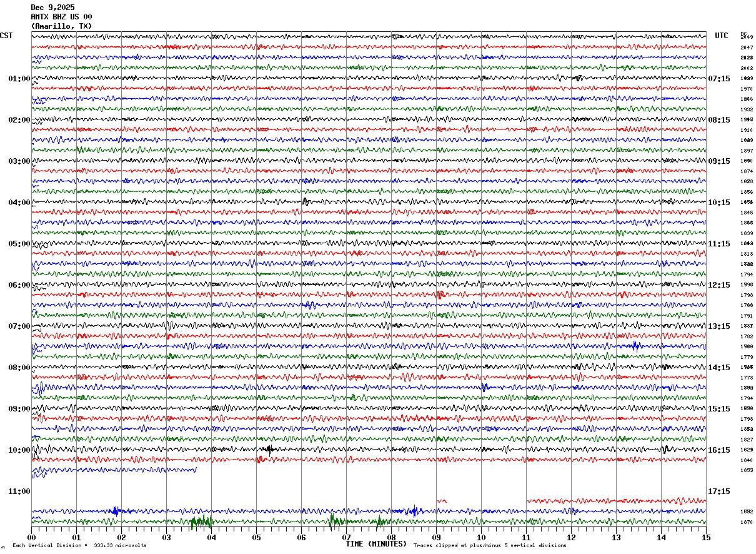Click the '12:15' UTC row label
The image size is (756, 554).
point(719,285)
